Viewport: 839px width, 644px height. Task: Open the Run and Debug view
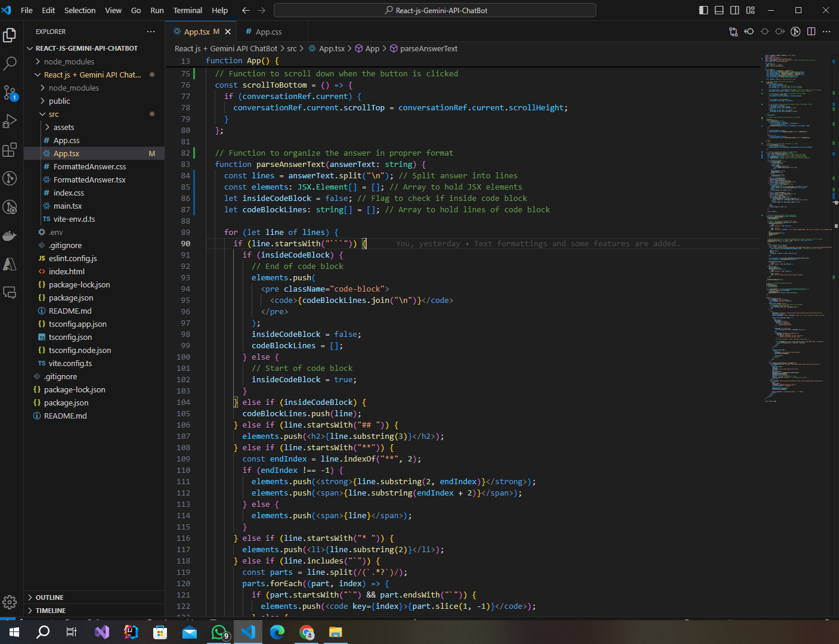(x=10, y=121)
